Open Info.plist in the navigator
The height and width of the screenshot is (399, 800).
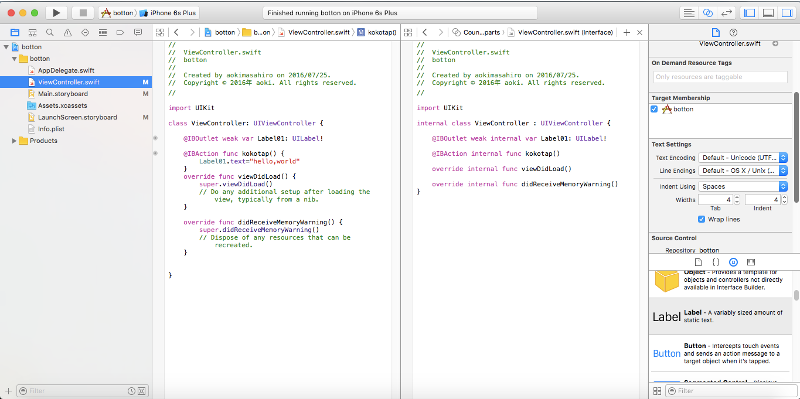click(x=51, y=129)
